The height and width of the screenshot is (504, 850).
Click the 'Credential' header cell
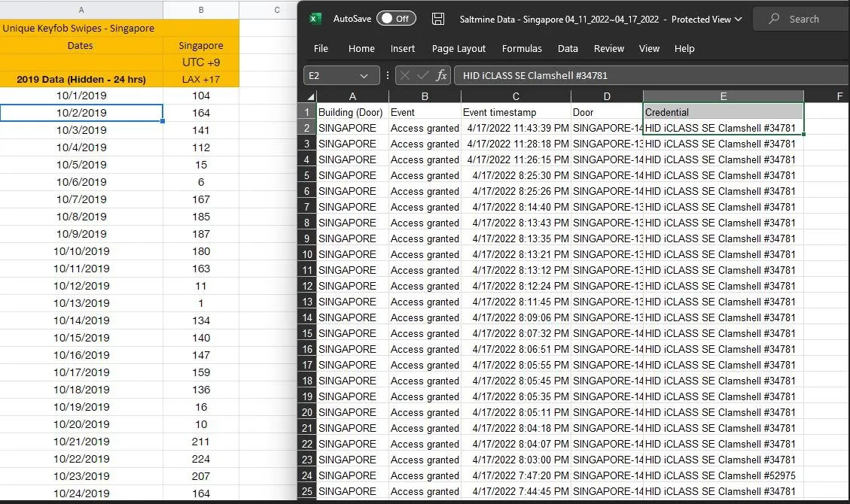[x=724, y=112]
